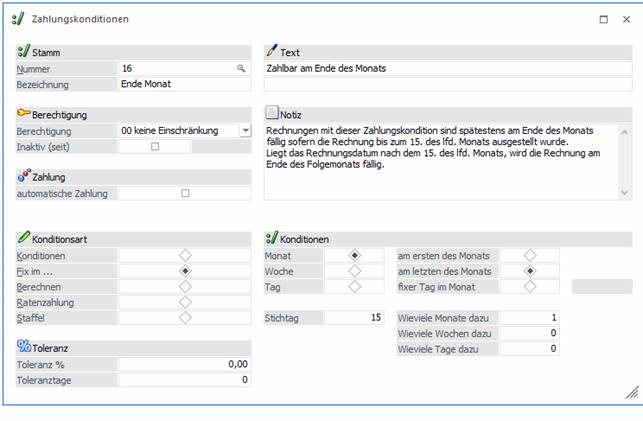Focus the Toleranztage input field
This screenshot has width=643, height=421.
185,380
